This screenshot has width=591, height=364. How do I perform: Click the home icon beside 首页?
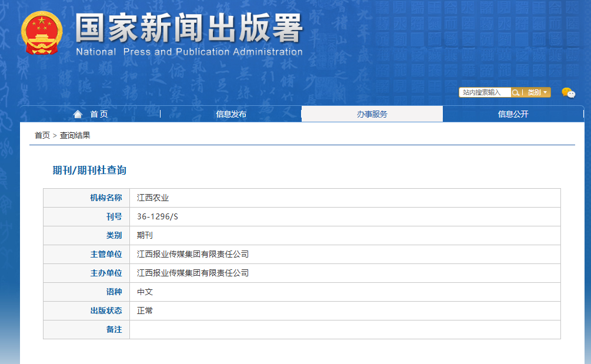tap(78, 114)
